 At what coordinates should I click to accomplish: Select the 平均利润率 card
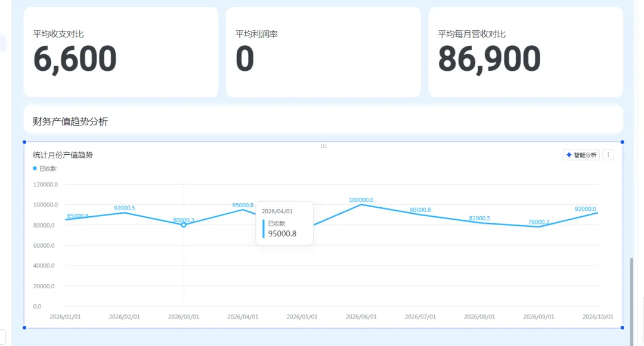[x=323, y=52]
